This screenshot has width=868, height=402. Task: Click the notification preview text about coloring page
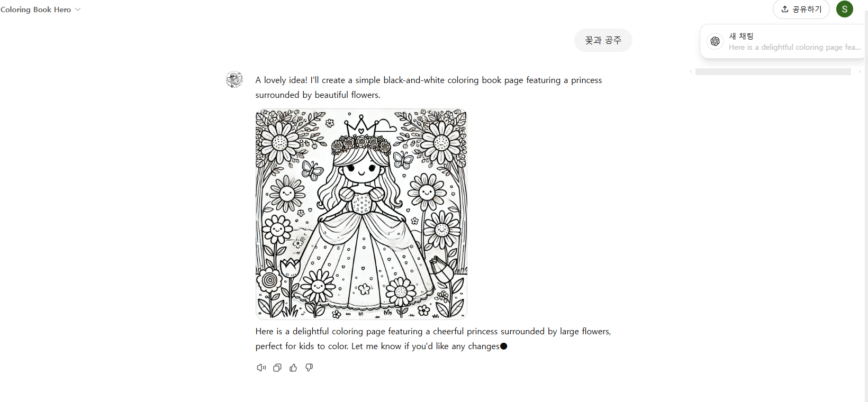point(794,47)
